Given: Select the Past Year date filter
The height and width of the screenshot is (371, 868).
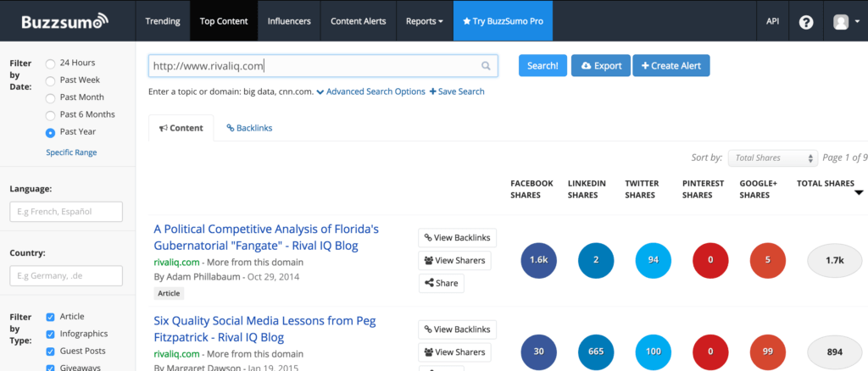Looking at the screenshot, I should click(x=50, y=132).
